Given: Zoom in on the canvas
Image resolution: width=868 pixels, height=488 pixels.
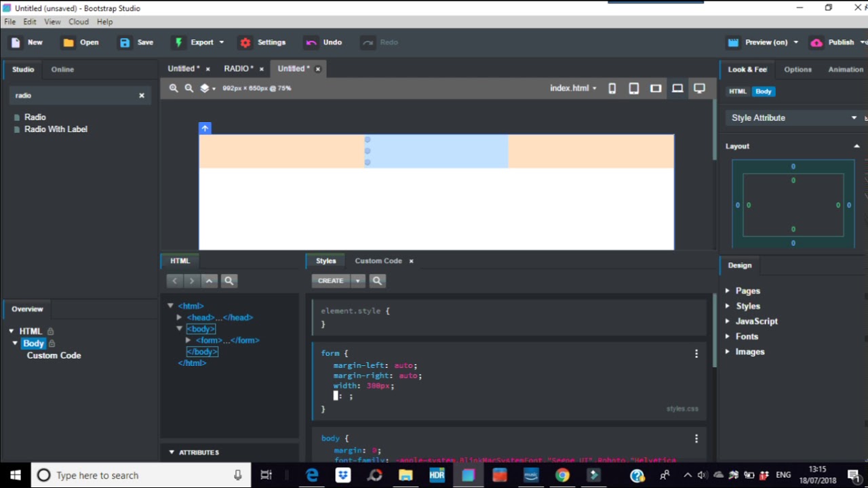Looking at the screenshot, I should [x=174, y=88].
